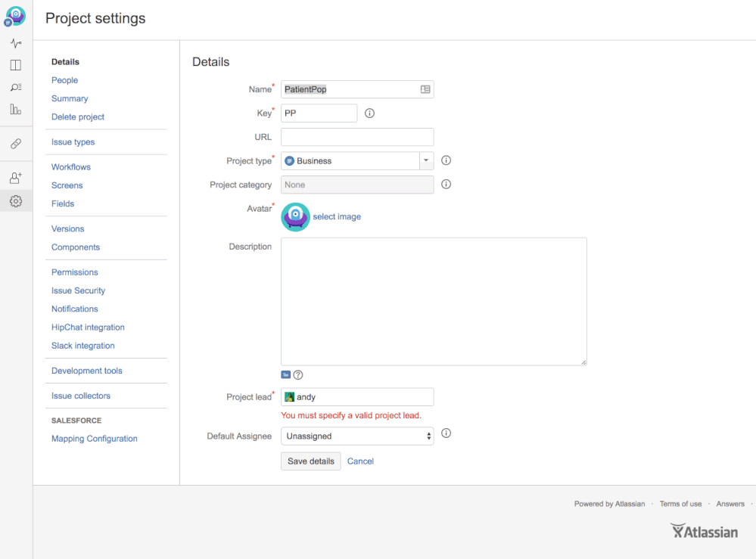The width and height of the screenshot is (756, 559).
Task: Open Issue Security settings
Action: pyautogui.click(x=78, y=290)
